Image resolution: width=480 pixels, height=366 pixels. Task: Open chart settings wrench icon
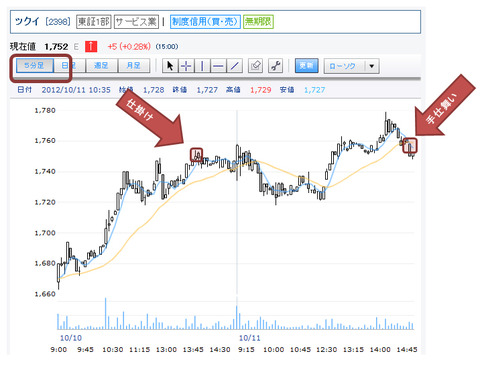276,66
